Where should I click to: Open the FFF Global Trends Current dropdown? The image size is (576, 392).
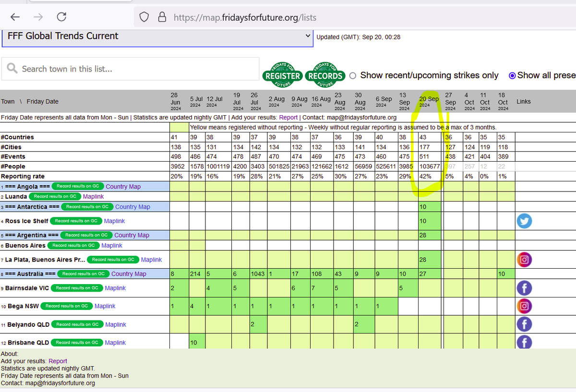tap(157, 37)
